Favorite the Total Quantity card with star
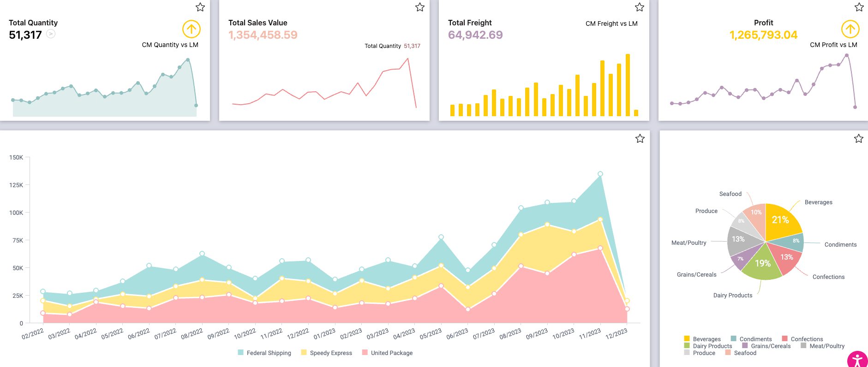868x367 pixels. pos(200,7)
